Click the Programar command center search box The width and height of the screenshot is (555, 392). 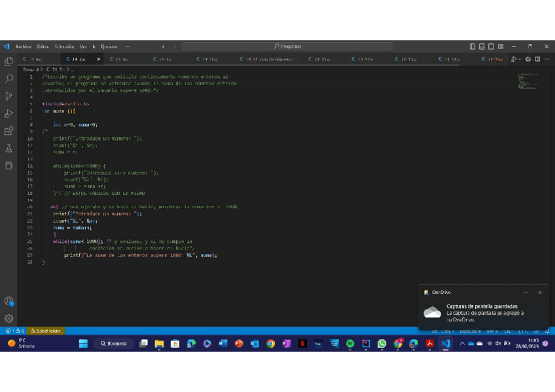tap(287, 46)
